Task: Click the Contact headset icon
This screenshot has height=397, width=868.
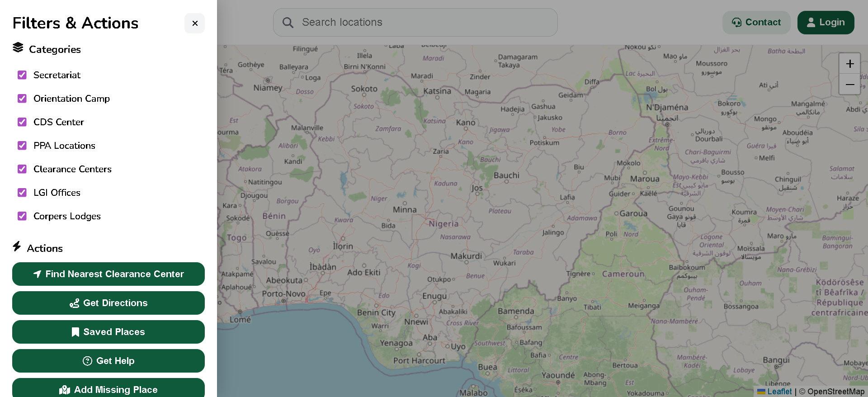Action: point(736,23)
